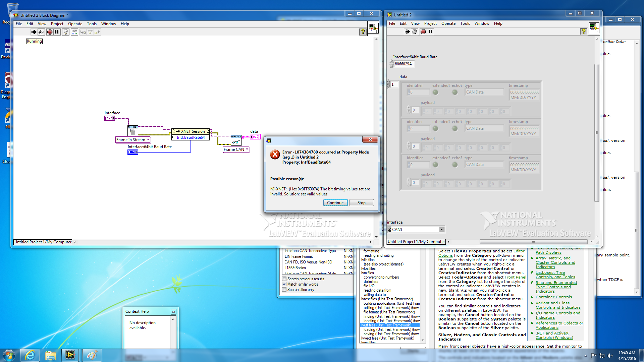Select the U64 baud rate terminal
Screen dimensions: 644x362
(133, 152)
